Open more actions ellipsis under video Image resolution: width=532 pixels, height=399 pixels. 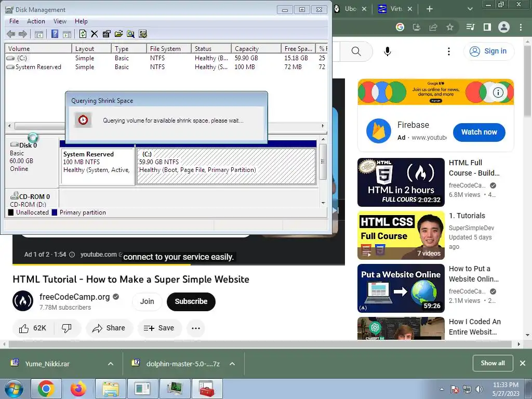pos(196,328)
